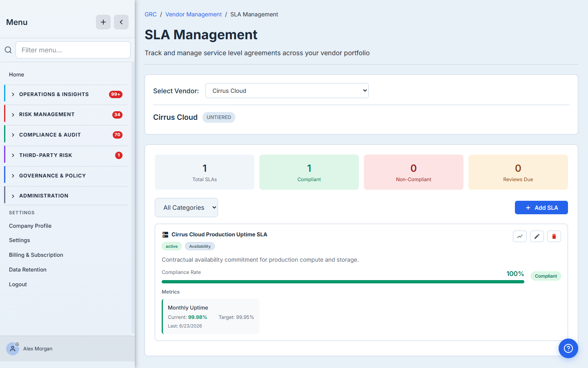Viewport: 588px width, 368px height.
Task: Follow the GRC breadcrumb link
Action: click(151, 14)
